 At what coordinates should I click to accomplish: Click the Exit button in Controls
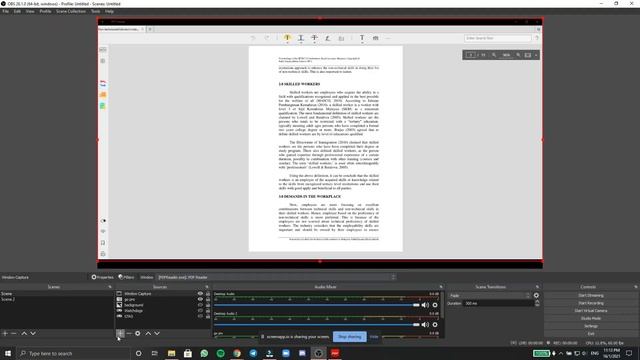point(591,333)
